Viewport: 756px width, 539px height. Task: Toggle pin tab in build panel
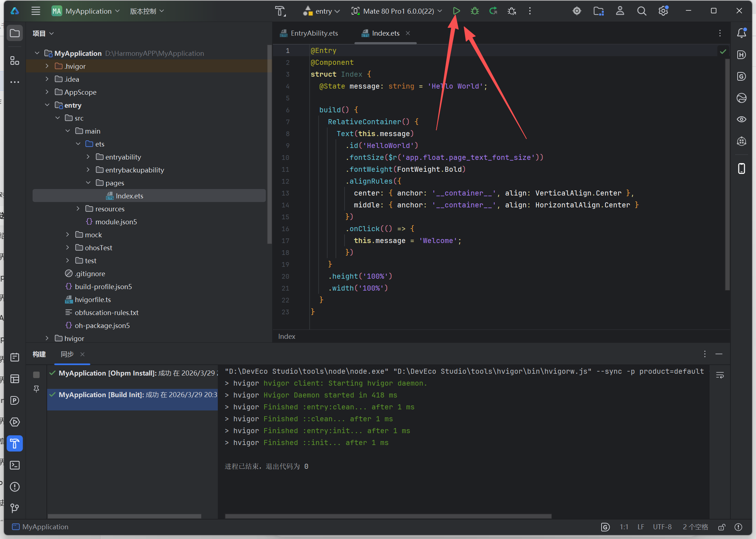coord(36,389)
